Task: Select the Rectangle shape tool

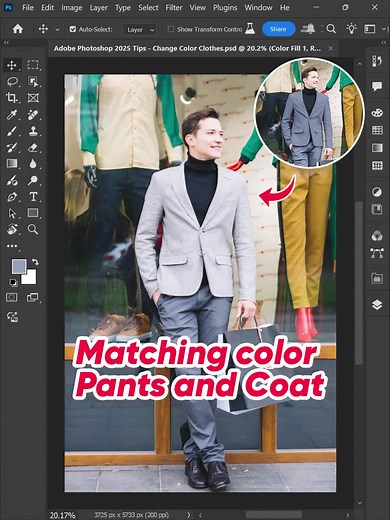Action: [x=33, y=213]
